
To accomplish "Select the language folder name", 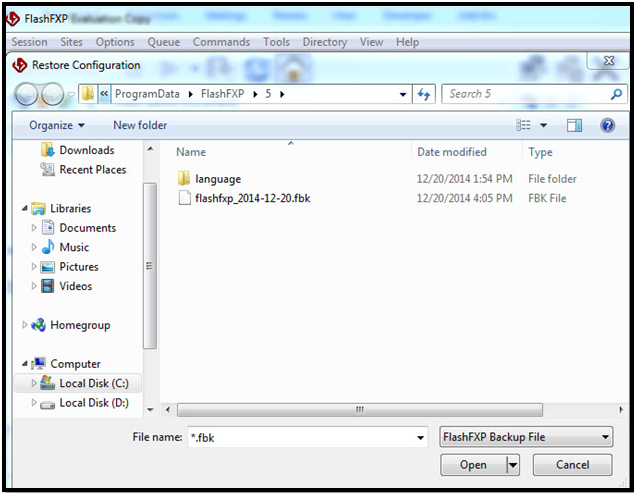I will pyautogui.click(x=218, y=179).
